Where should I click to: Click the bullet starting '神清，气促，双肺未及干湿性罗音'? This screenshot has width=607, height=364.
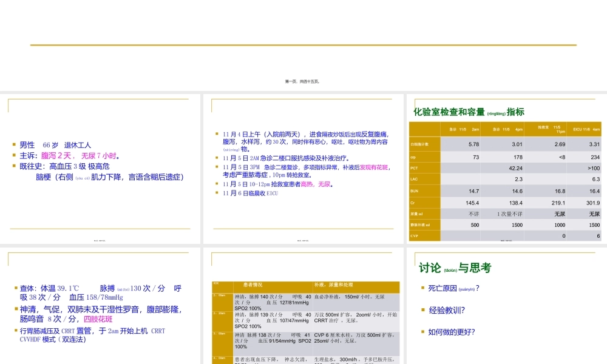pos(101,314)
